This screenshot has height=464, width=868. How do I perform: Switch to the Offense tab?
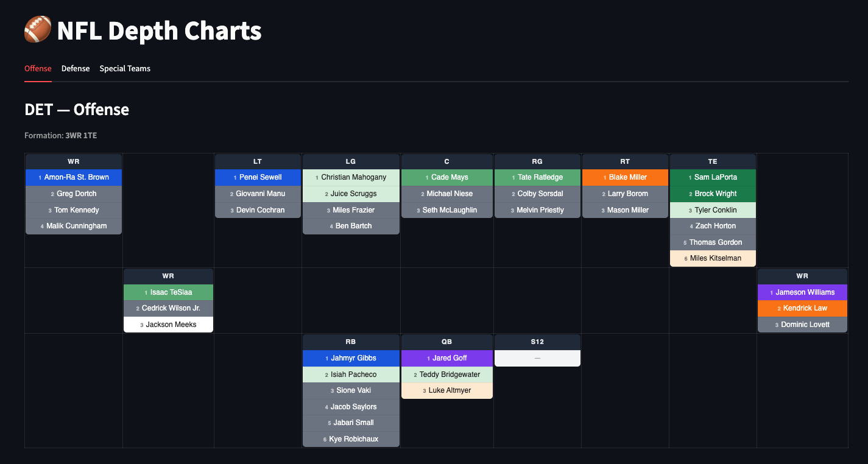[x=38, y=69]
